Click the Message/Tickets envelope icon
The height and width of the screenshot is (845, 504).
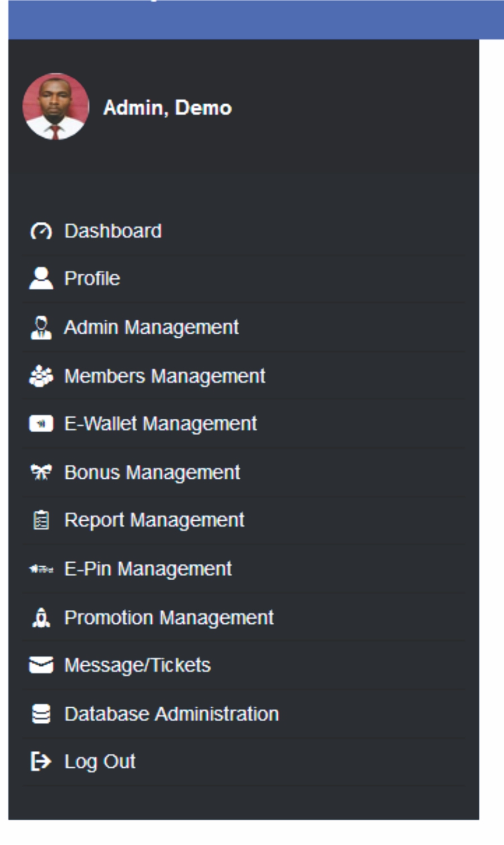pos(41,665)
